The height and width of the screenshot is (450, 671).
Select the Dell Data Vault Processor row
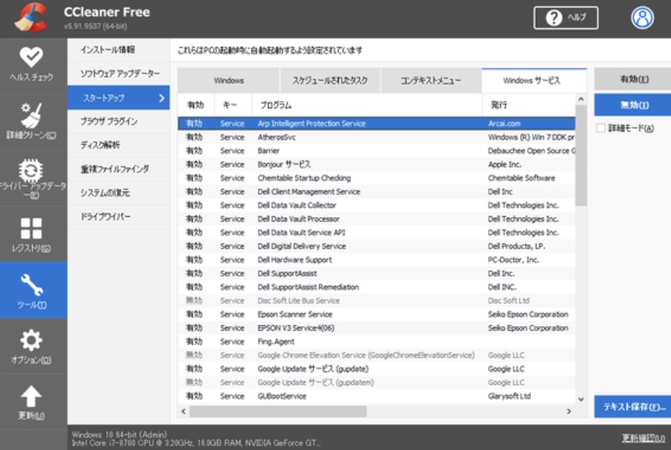click(x=377, y=219)
